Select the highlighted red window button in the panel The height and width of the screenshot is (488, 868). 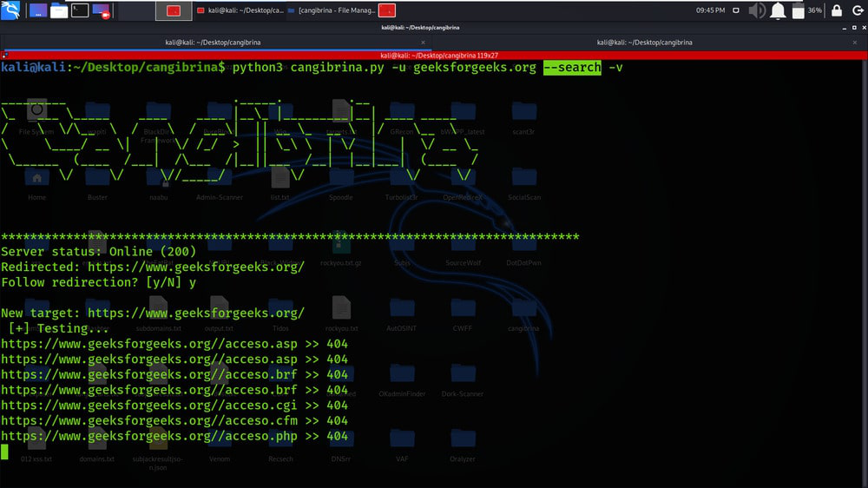174,10
